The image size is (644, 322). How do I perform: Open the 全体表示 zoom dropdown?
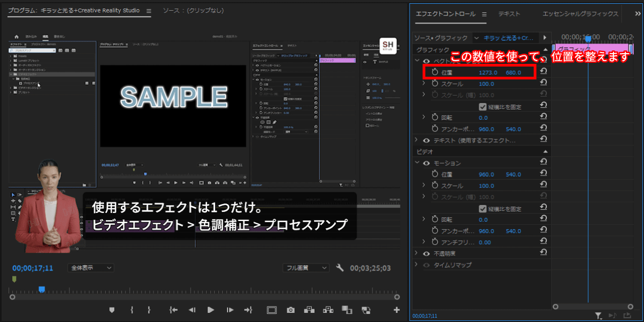point(91,267)
